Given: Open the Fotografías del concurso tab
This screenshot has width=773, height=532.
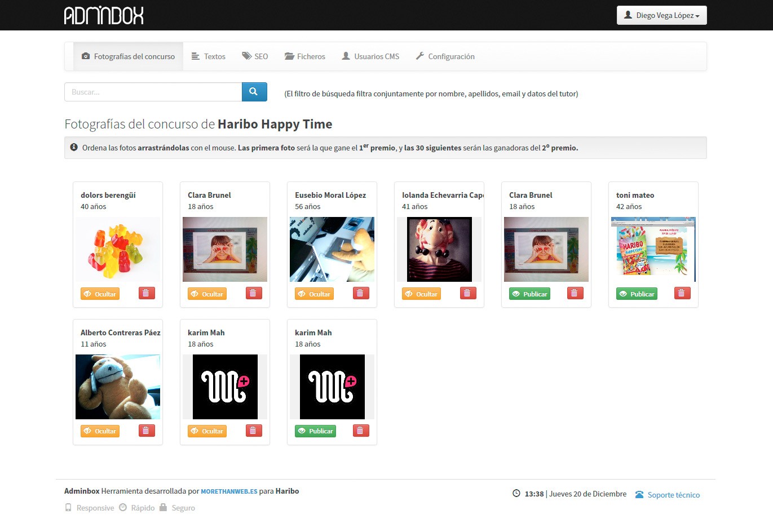Looking at the screenshot, I should point(128,56).
